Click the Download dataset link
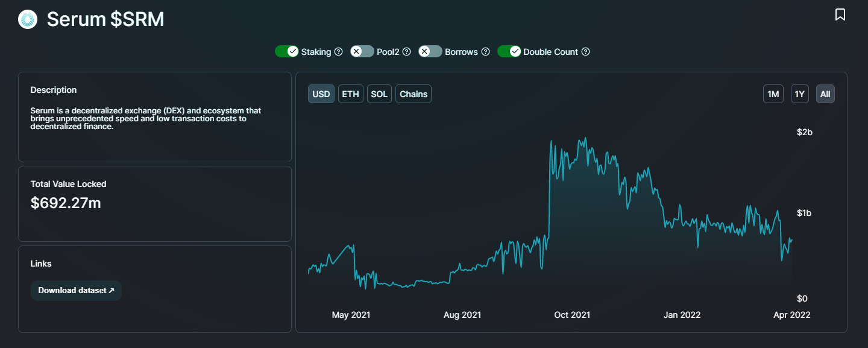868x348 pixels. click(x=76, y=291)
